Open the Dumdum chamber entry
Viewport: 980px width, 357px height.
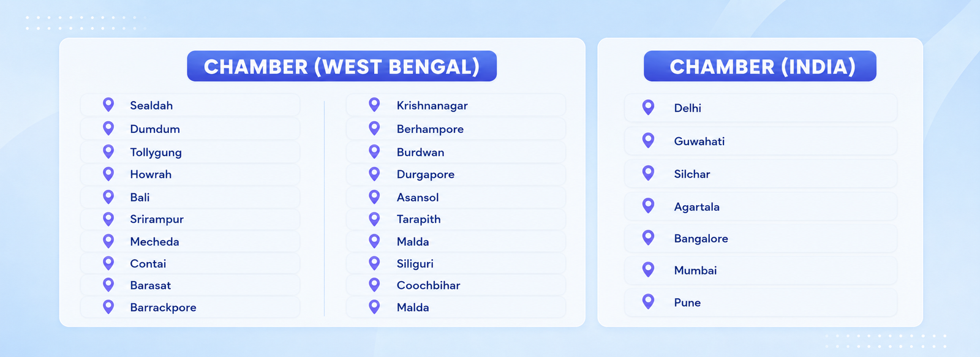click(x=190, y=129)
